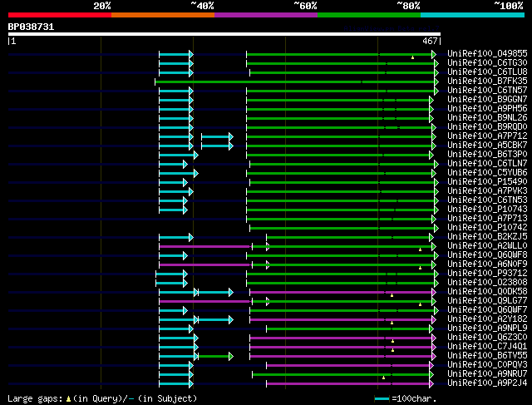This screenshot has width=532, height=405.
Task: Select the UniRef100_P10742 label
Action: [x=487, y=228]
